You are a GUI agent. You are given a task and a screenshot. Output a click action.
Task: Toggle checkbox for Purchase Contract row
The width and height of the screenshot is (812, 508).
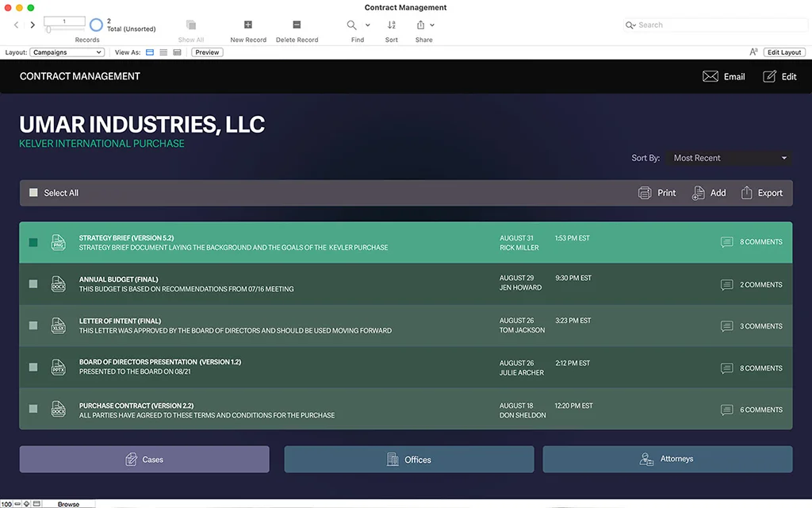pyautogui.click(x=33, y=409)
